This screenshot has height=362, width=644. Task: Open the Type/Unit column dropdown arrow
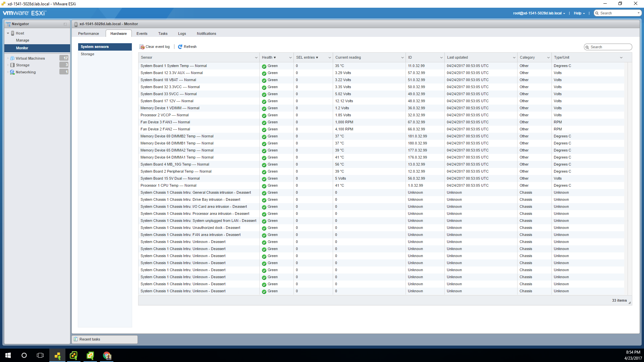[x=621, y=58]
